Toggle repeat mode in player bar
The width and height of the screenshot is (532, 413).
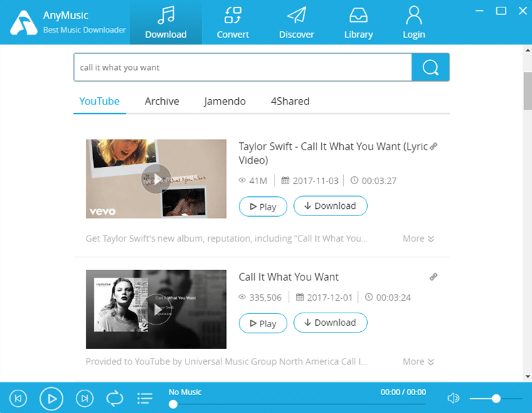[x=115, y=398]
